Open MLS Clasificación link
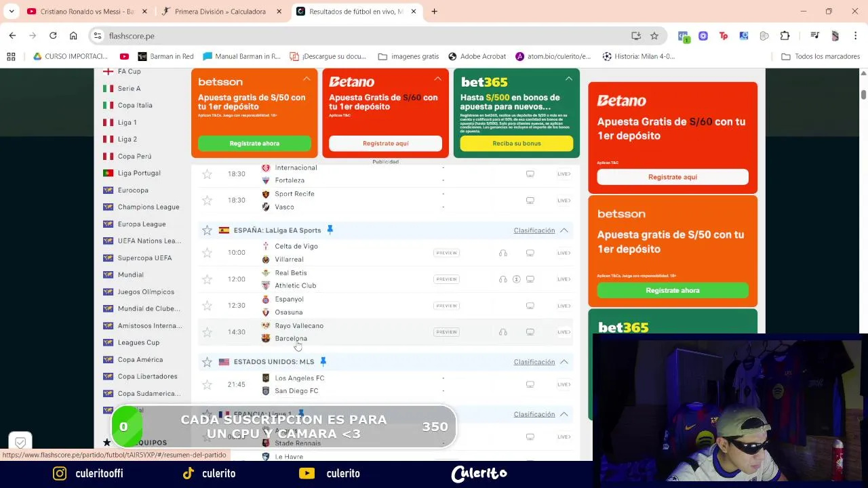The height and width of the screenshot is (488, 868). click(534, 362)
